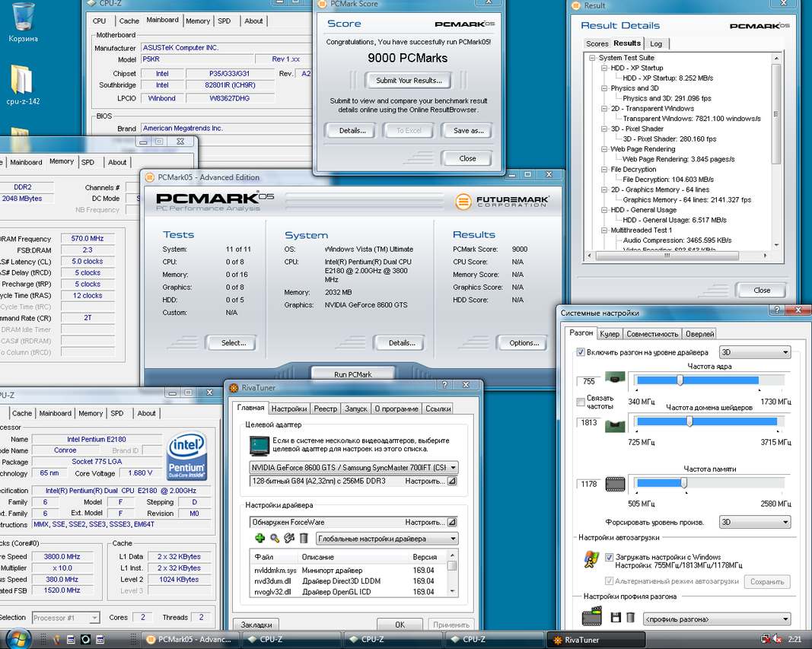Click the 1178 memory clock input field
This screenshot has height=649, width=812.
pos(588,484)
